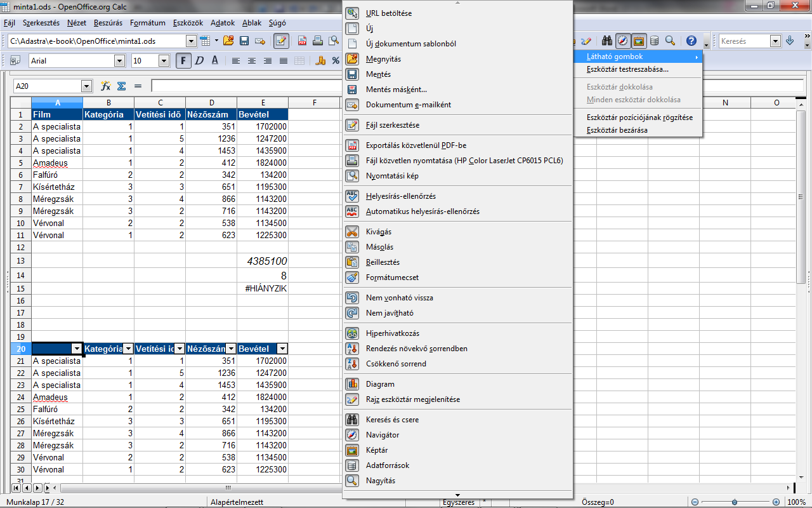Click the binoculars Find & Replace toolbar icon

607,41
